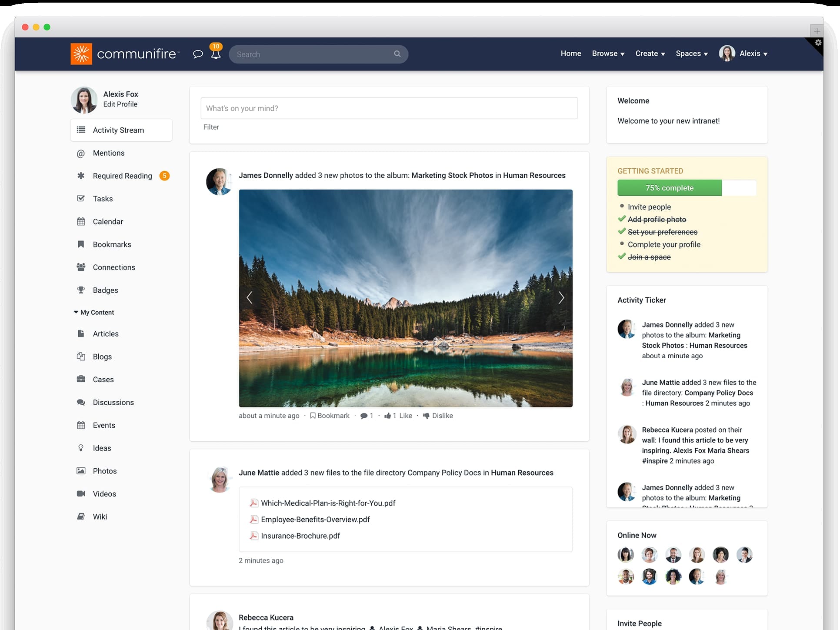Open Wiki under My Content
The height and width of the screenshot is (630, 840).
coord(100,517)
